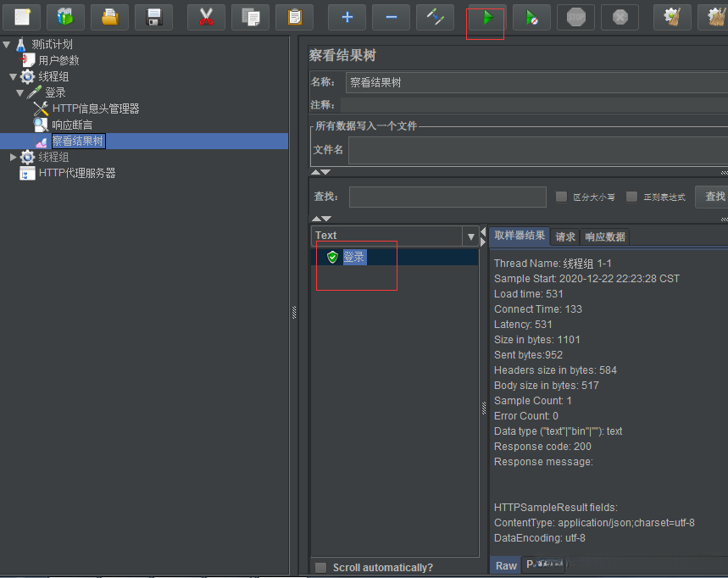
Task: Click the 查找 search input field
Action: 447,197
